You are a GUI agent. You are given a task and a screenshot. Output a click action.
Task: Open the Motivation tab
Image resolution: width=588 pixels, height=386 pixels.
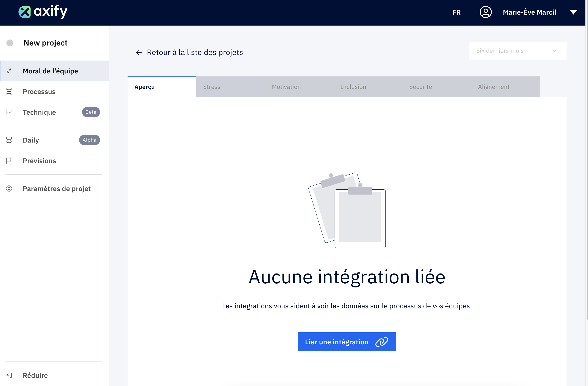286,87
